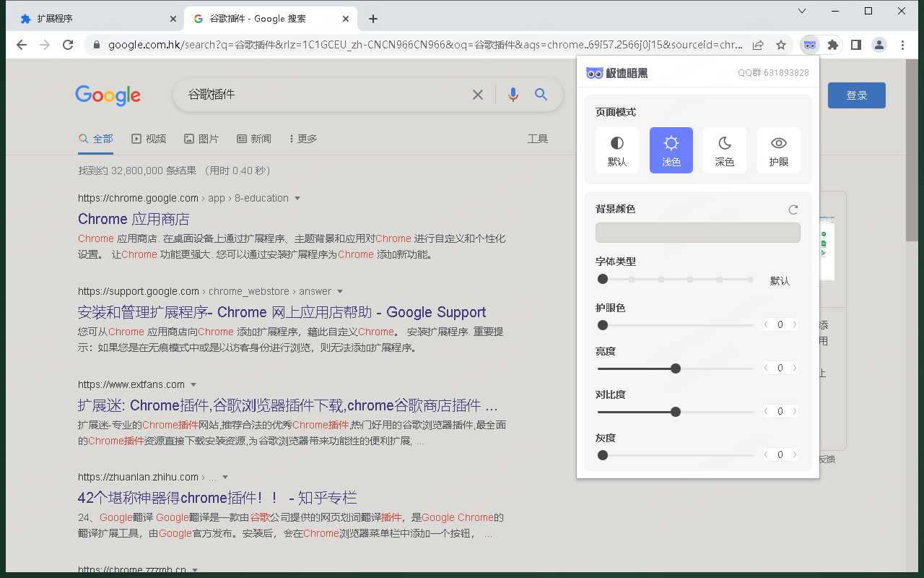Screen dimensions: 924x578
Task: Clear the search box with the X
Action: [x=477, y=94]
